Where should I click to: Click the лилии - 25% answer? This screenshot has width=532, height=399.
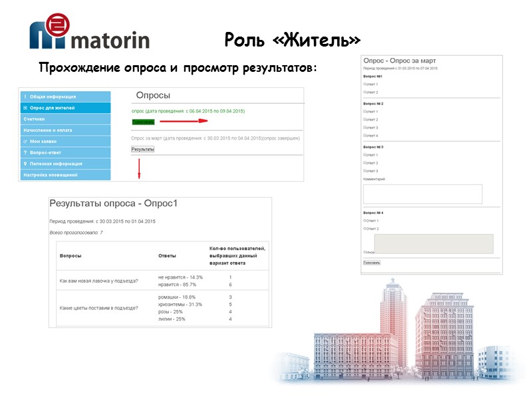[172, 319]
